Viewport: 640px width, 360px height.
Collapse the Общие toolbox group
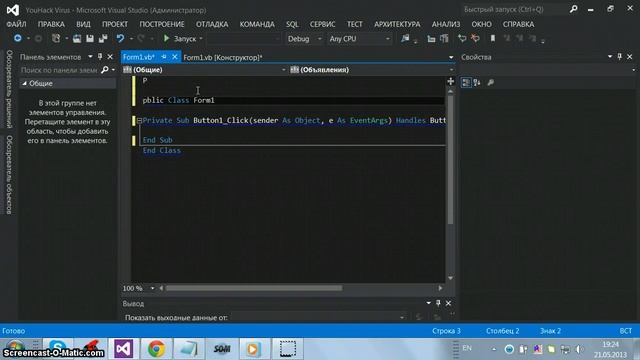coord(24,83)
